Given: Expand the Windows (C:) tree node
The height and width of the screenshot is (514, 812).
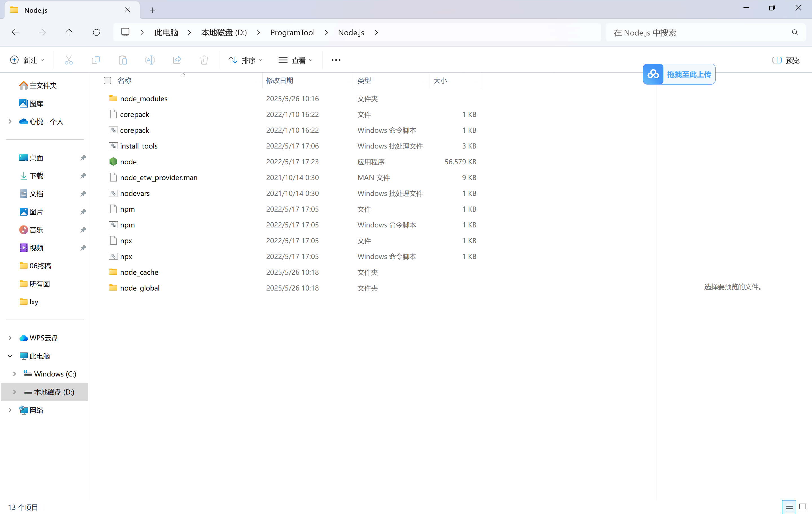Looking at the screenshot, I should [x=14, y=374].
